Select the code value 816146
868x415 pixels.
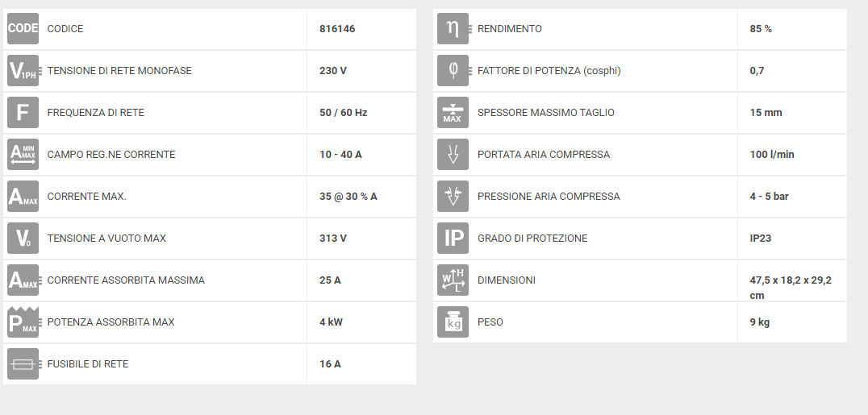pos(337,29)
